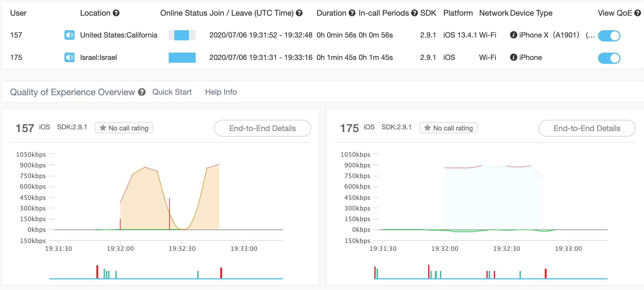The image size is (644, 290).
Task: Open Help Info
Action: tap(221, 92)
